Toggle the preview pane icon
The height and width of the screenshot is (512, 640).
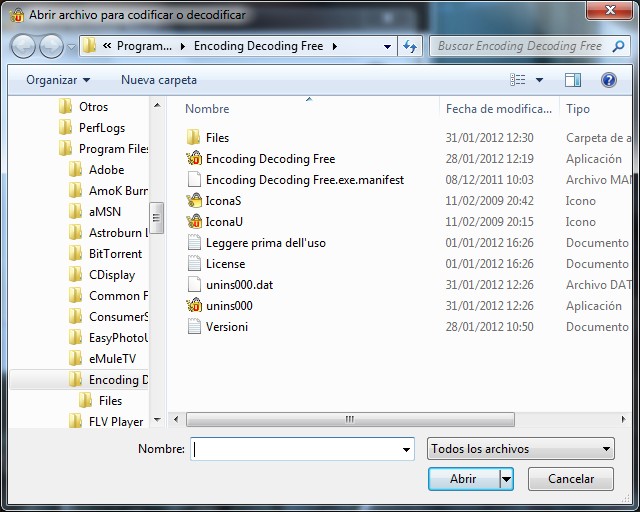[x=573, y=80]
